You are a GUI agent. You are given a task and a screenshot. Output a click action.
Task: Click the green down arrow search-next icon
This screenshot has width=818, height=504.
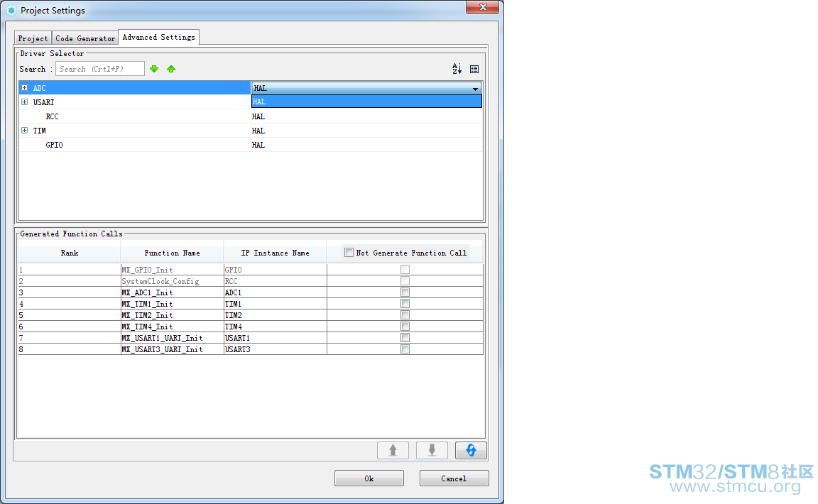click(154, 69)
